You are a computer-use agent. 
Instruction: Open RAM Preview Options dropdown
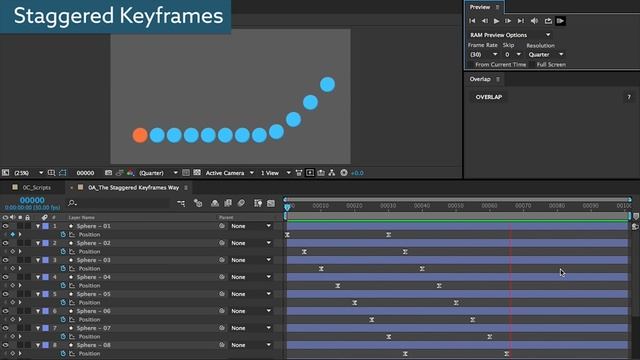tap(510, 35)
